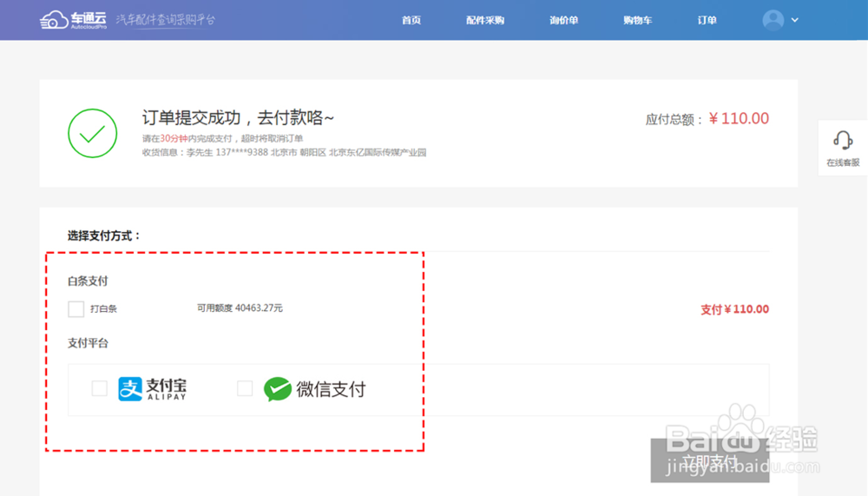
Task: Click the 订单提交成功 heading
Action: pos(238,117)
